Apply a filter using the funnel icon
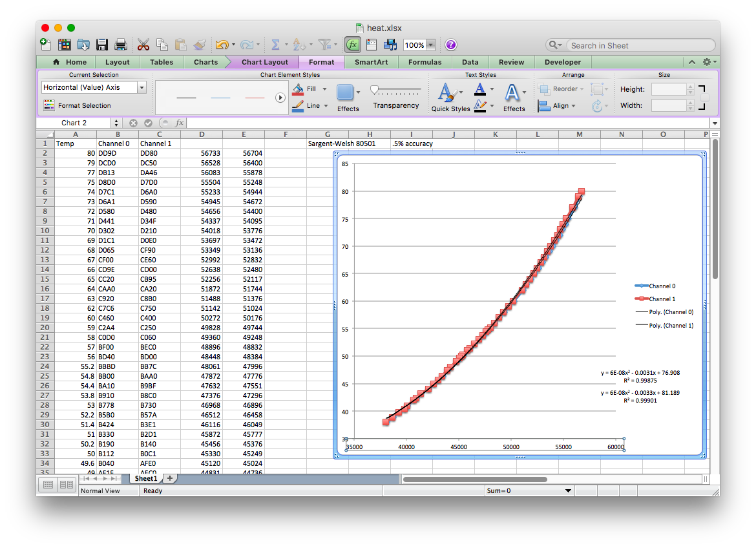 (x=324, y=45)
